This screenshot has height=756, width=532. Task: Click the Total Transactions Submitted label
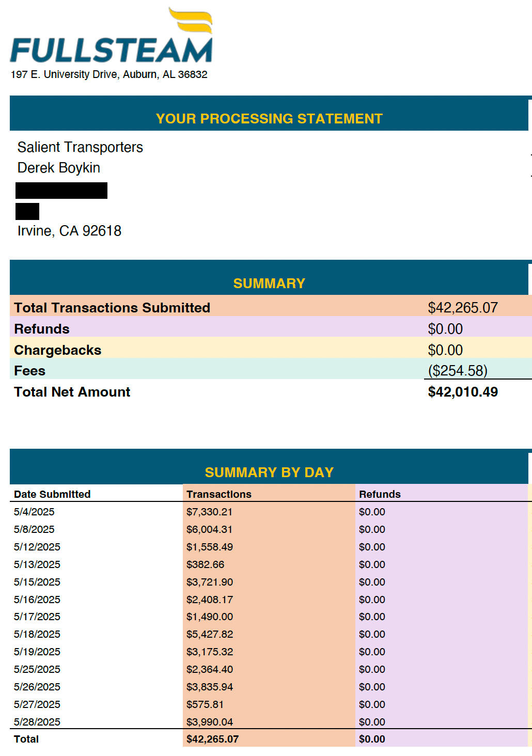(112, 308)
